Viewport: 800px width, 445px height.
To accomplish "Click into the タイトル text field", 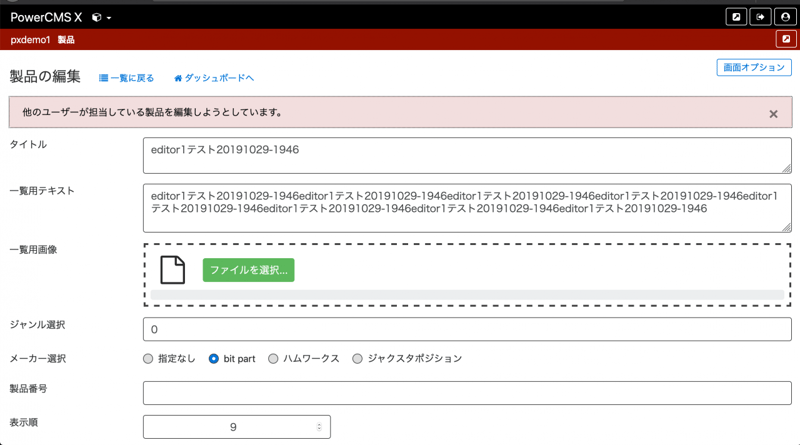I will coord(467,155).
